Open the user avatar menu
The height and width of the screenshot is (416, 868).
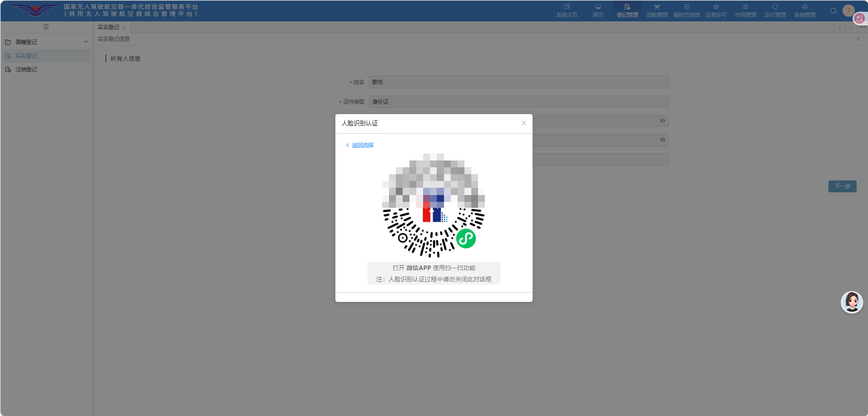(x=848, y=10)
